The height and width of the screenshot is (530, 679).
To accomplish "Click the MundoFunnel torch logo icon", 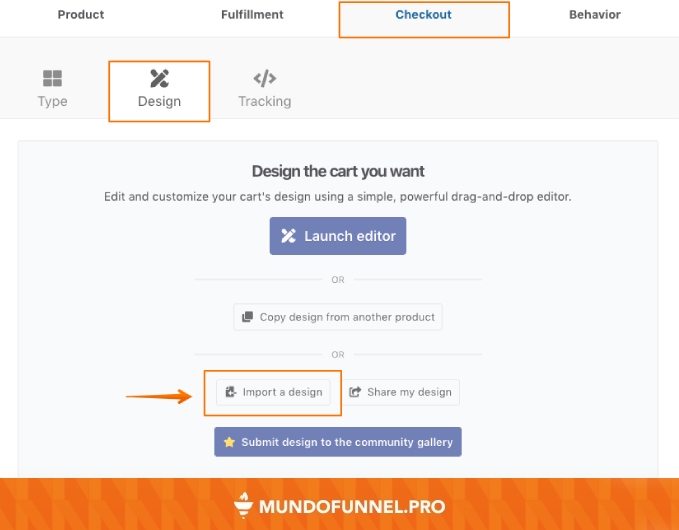I will pos(243,506).
